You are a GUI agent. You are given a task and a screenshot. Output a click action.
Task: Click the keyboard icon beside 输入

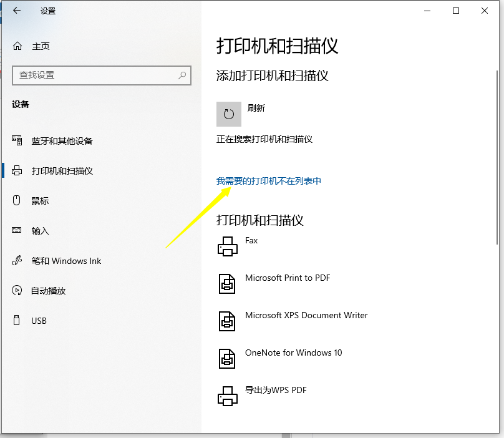[17, 230]
